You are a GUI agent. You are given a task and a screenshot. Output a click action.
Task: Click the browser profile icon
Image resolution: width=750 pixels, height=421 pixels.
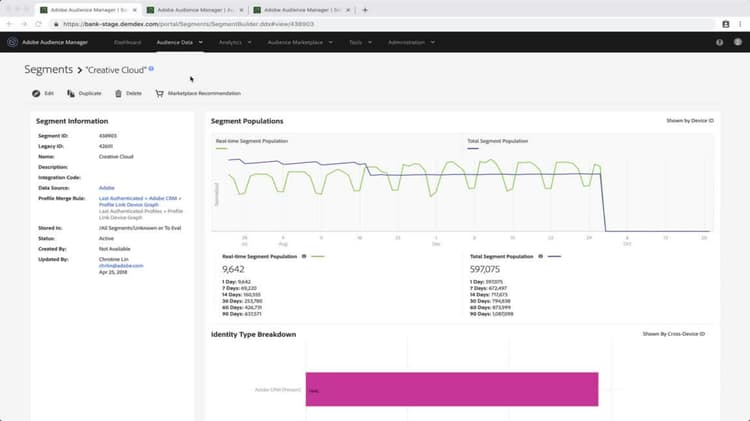coord(726,24)
